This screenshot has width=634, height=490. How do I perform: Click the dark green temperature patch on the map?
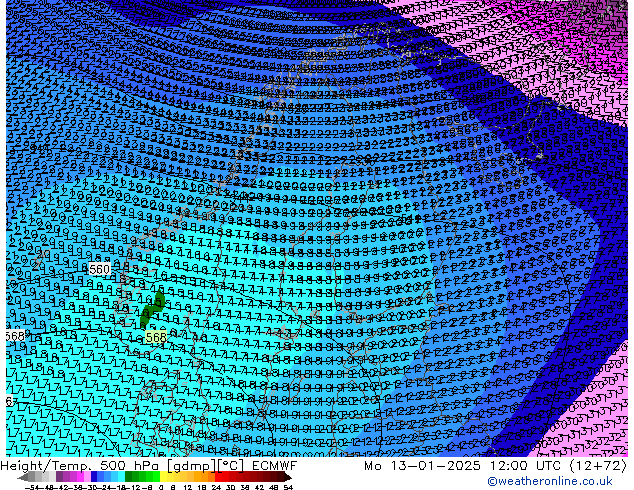click(152, 309)
